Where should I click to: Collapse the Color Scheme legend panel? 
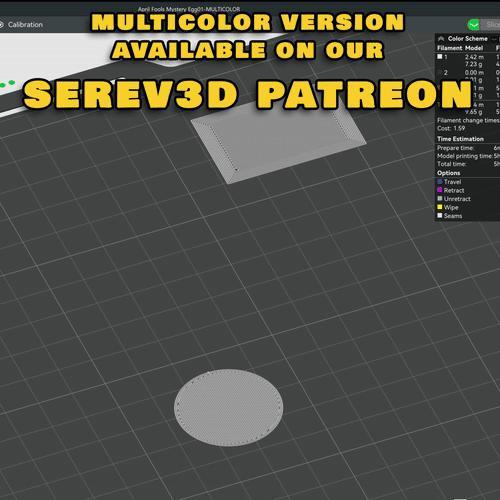tap(441, 39)
